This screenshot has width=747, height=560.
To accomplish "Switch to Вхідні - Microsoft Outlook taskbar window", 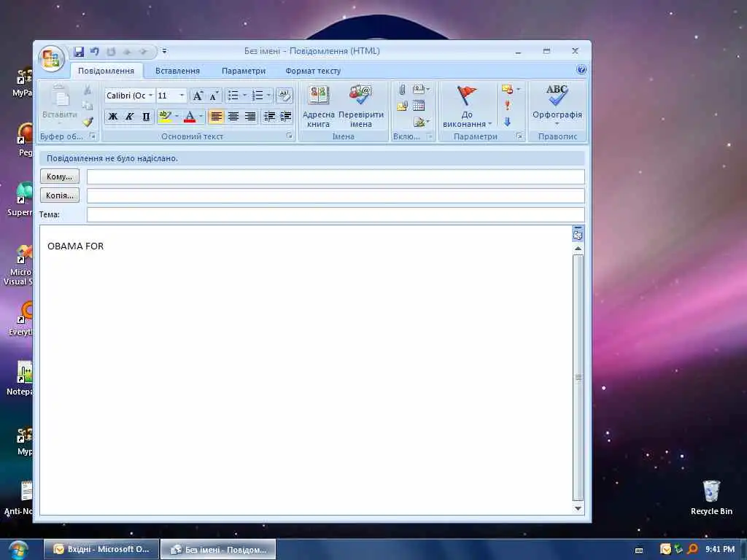I will pyautogui.click(x=101, y=550).
